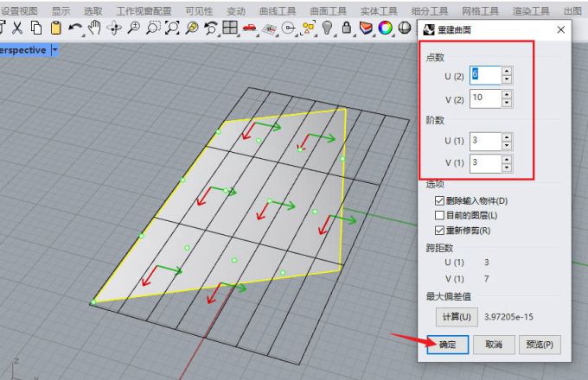Click the 阶数 U degree field
This screenshot has height=380, width=588.
[485, 141]
